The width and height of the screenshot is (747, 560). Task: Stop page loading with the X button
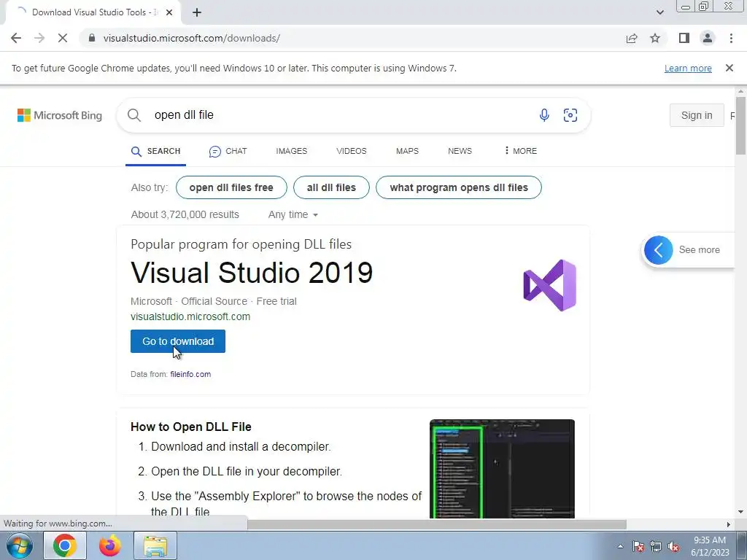(63, 38)
